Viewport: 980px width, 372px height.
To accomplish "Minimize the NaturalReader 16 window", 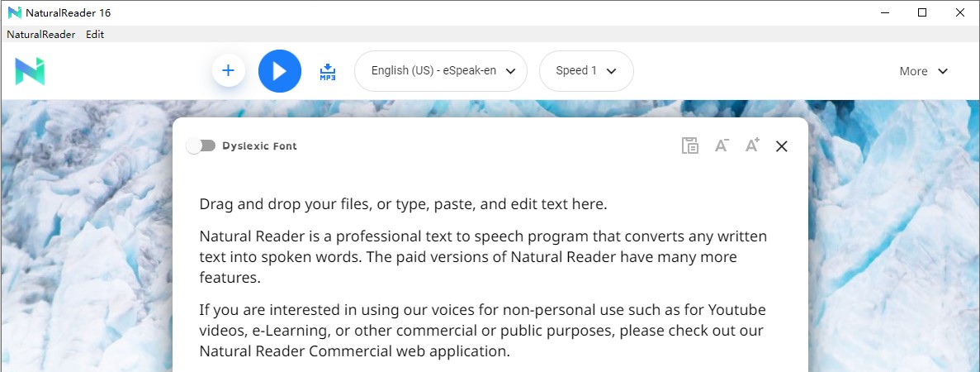I will [x=884, y=12].
